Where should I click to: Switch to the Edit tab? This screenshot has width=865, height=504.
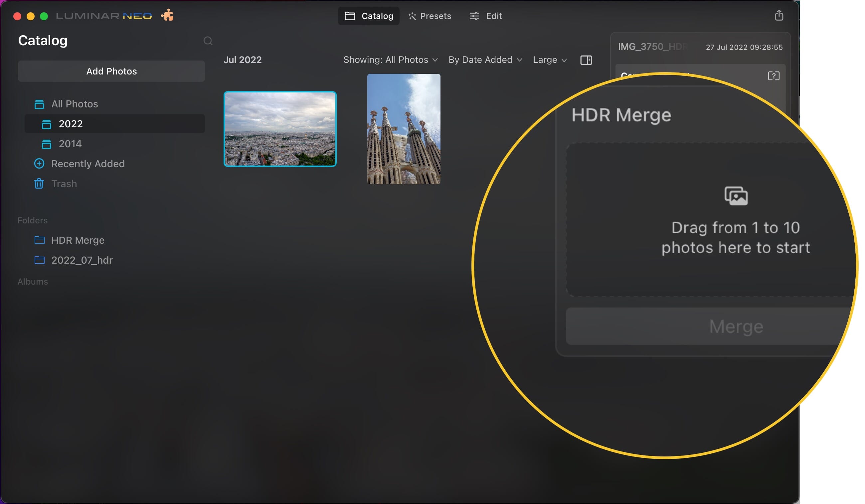(x=485, y=16)
